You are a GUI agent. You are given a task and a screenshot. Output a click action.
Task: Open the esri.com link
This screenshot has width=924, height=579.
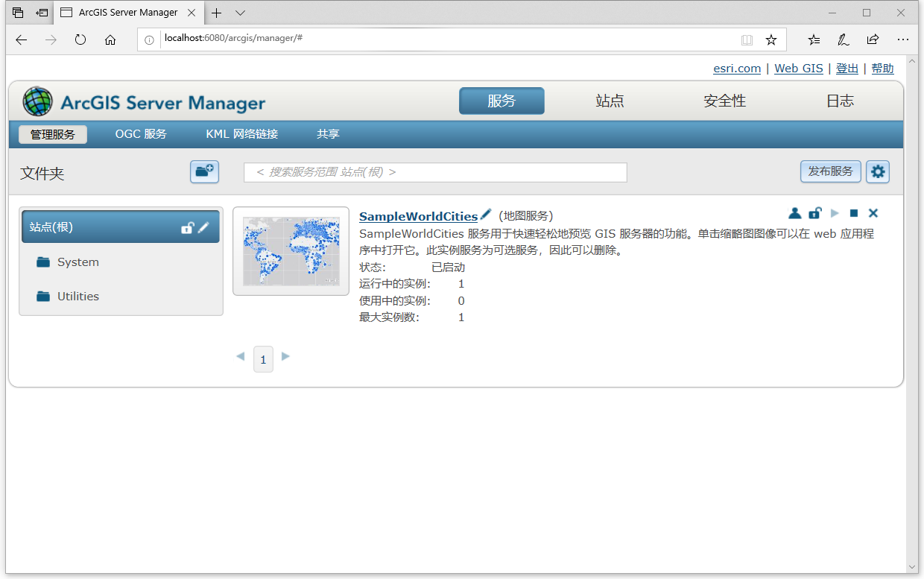[737, 69]
